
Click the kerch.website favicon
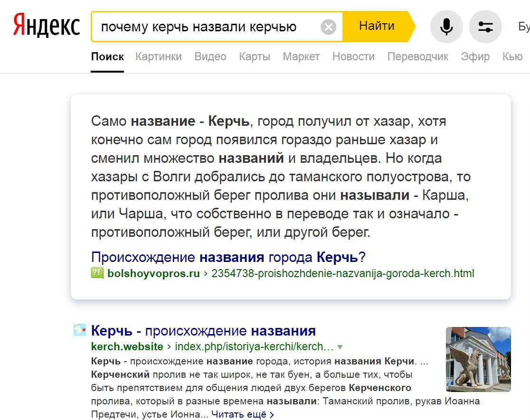tap(80, 330)
